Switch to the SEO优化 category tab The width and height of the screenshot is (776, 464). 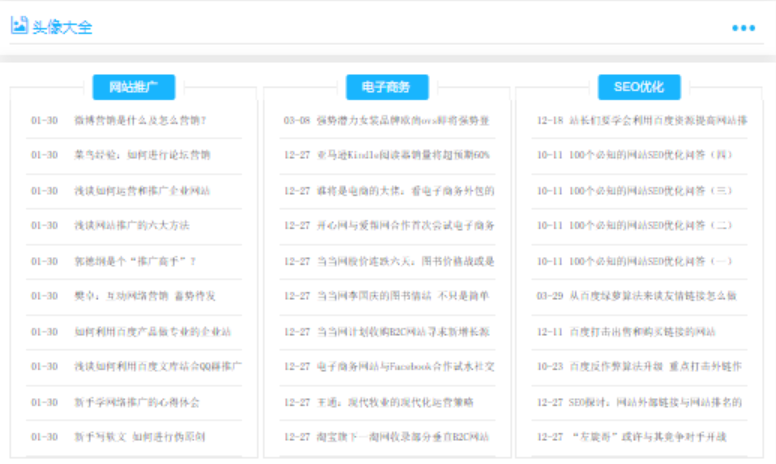(638, 87)
